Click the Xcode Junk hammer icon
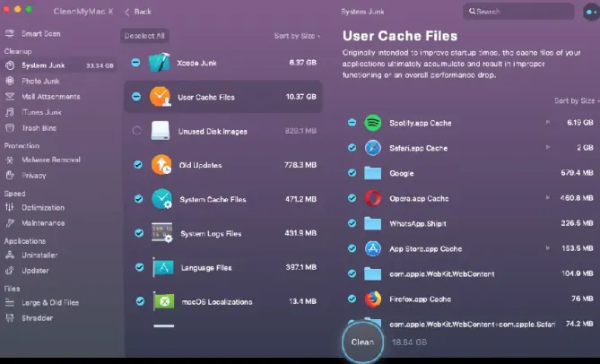600x364 pixels. coord(159,63)
